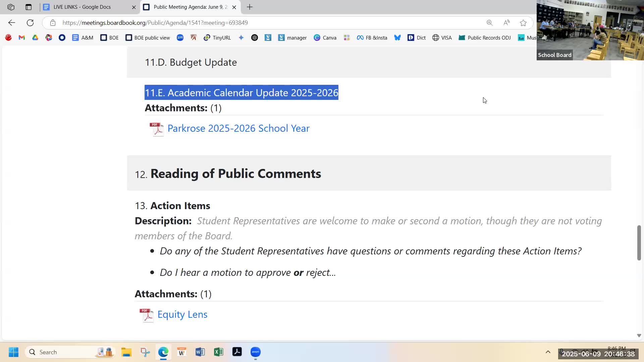Go back to the previous page
Image resolution: width=644 pixels, height=362 pixels.
pyautogui.click(x=12, y=23)
